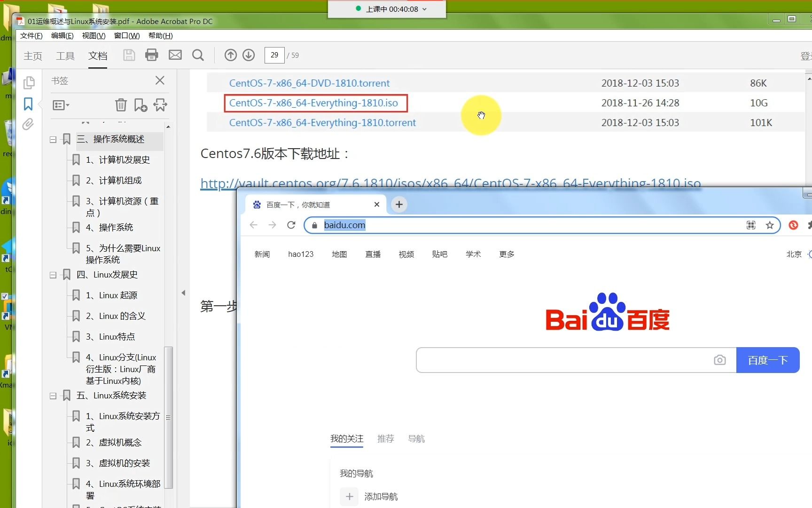Open the 更多 link on Baidu
The width and height of the screenshot is (812, 508).
507,254
